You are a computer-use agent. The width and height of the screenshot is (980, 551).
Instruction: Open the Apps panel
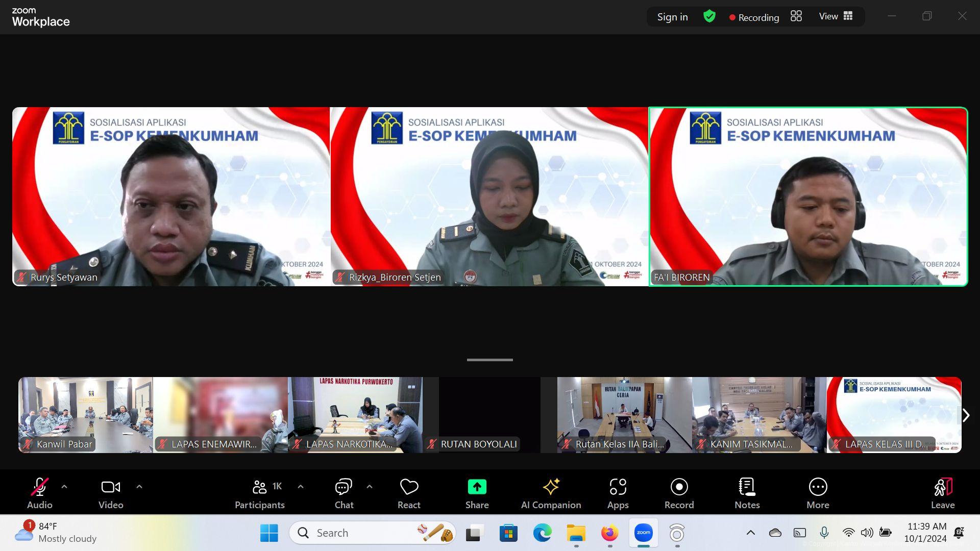[618, 493]
